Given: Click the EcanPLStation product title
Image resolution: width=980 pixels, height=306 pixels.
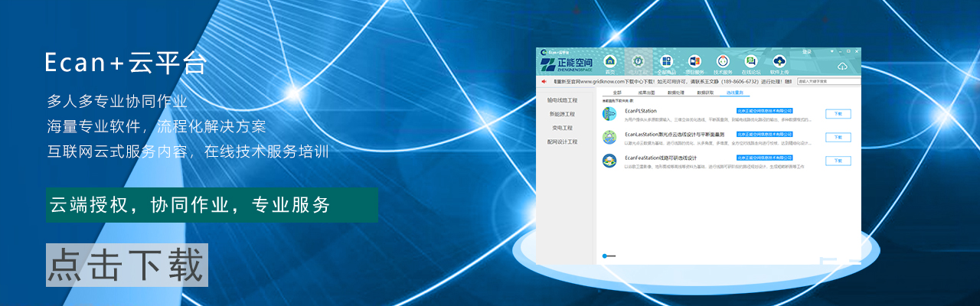Looking at the screenshot, I should click(642, 111).
